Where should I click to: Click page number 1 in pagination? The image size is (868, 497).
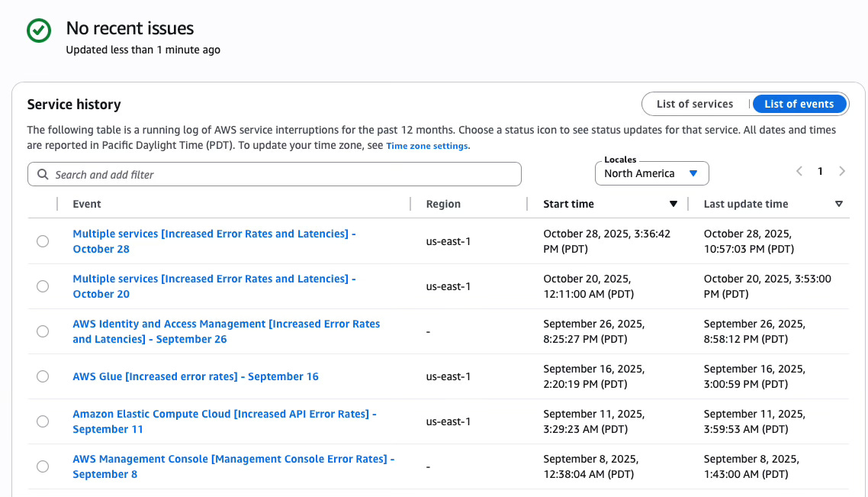click(820, 171)
